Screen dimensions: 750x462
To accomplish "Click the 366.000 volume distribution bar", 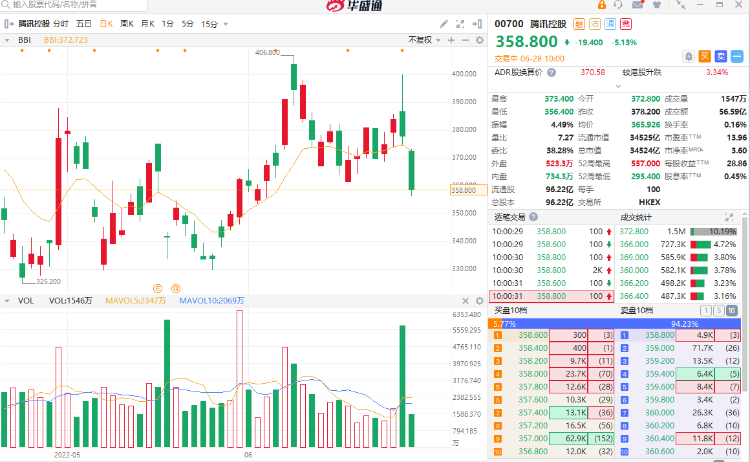I will (x=700, y=244).
